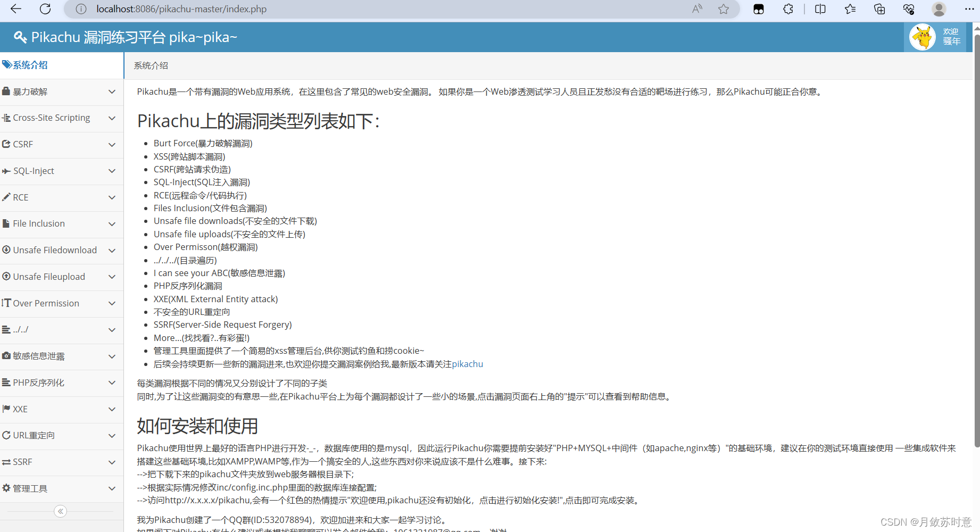The width and height of the screenshot is (980, 532).
Task: Open browser profile avatar
Action: click(x=939, y=9)
